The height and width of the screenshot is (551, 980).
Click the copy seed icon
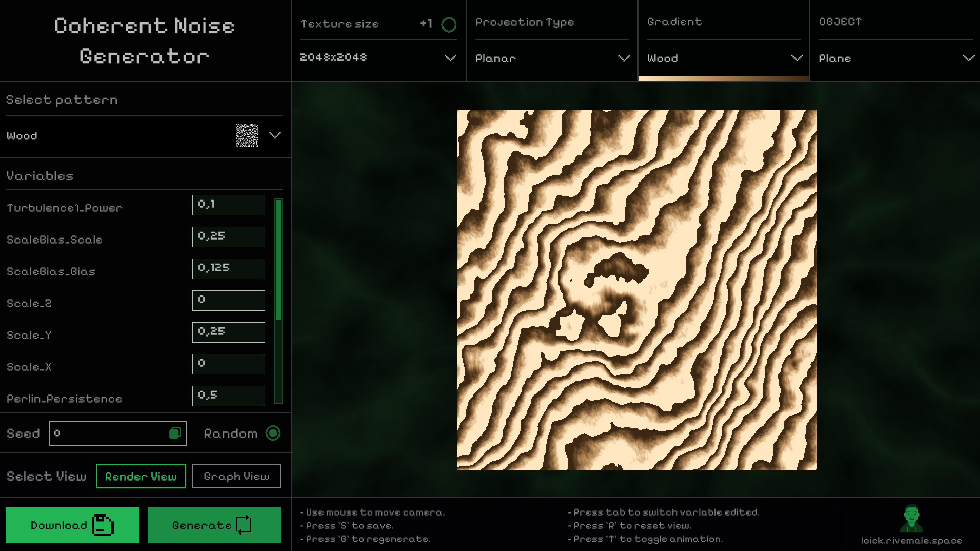(175, 433)
